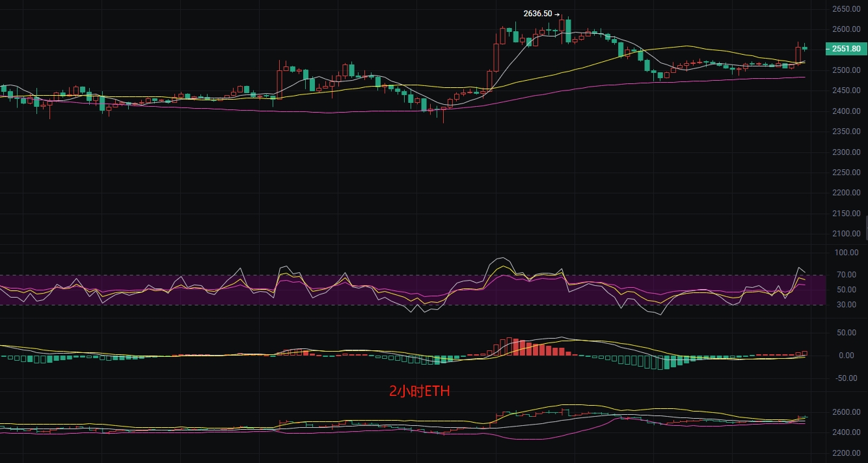Viewport: 868px width, 463px height.
Task: Click the current price tag 2551.80
Action: 847,49
